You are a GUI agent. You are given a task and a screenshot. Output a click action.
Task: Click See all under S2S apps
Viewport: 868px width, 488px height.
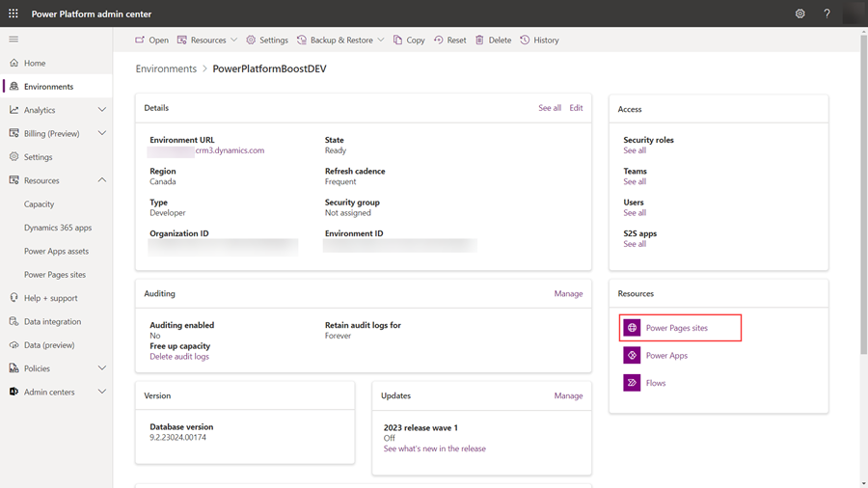tap(635, 244)
